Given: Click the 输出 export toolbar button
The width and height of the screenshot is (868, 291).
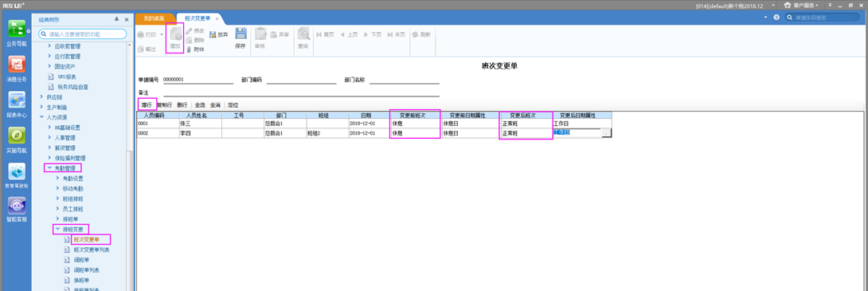Looking at the screenshot, I should click(147, 49).
